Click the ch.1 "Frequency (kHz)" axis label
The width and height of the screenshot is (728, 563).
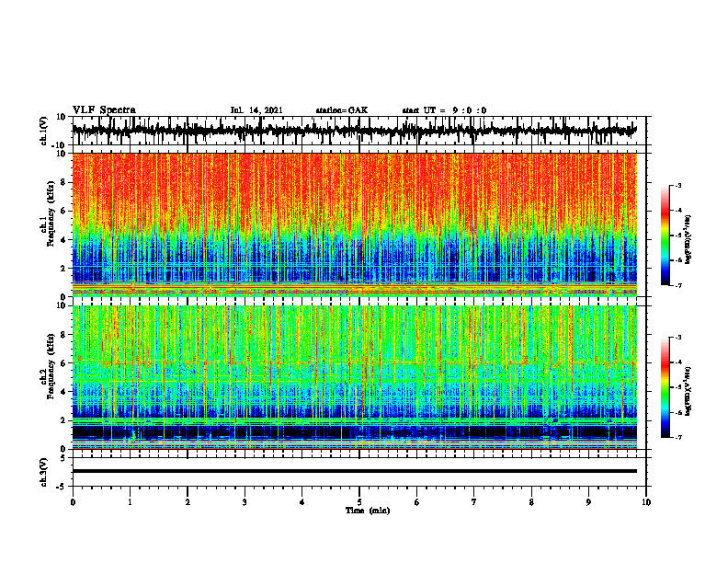pyautogui.click(x=51, y=213)
